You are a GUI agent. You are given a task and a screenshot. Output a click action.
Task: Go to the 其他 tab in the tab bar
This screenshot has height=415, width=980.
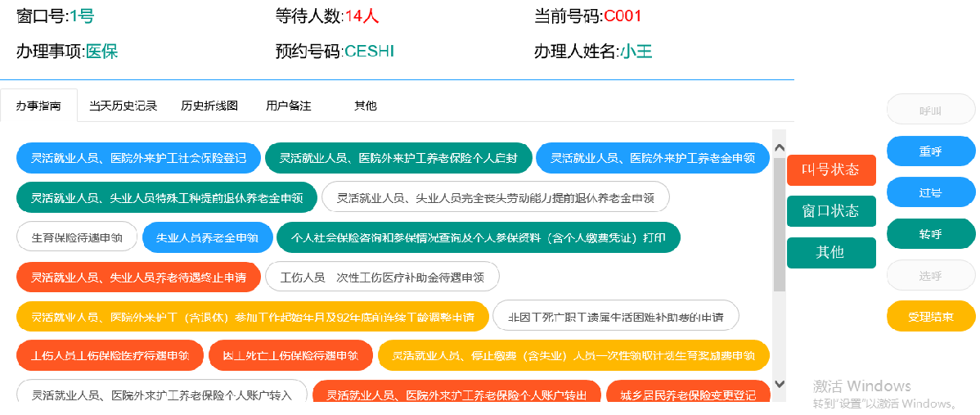(x=366, y=106)
